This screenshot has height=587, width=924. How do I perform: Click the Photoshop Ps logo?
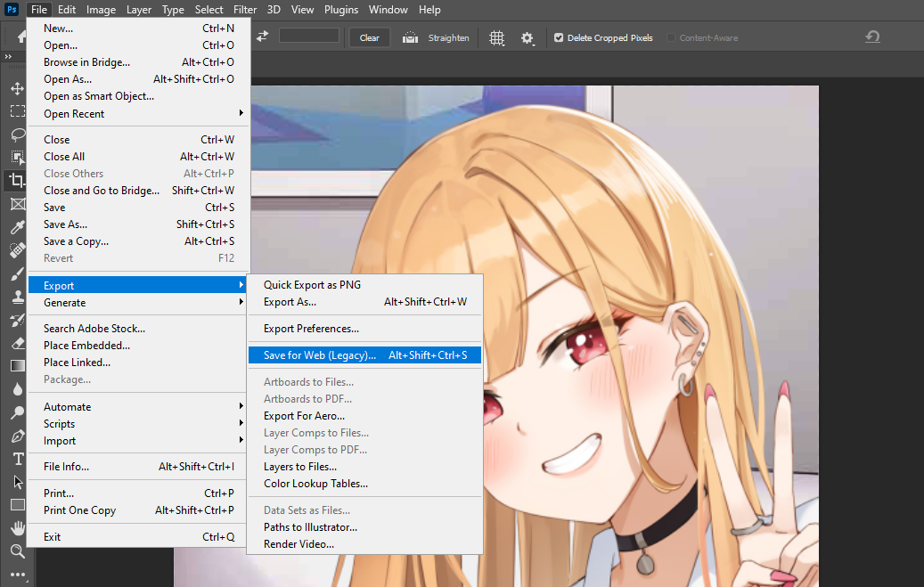12,10
